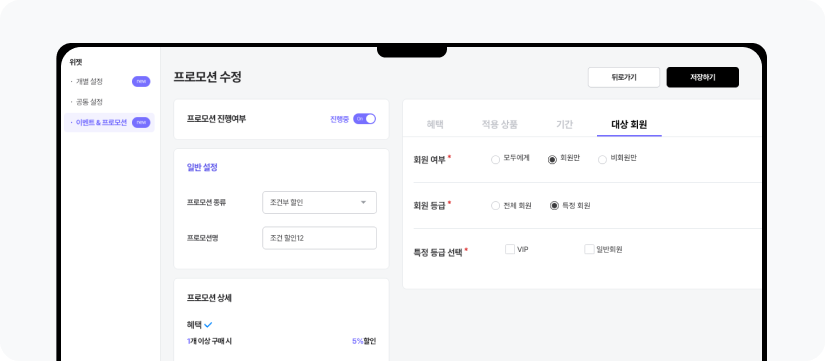The image size is (825, 361).
Task: Check the 일반회원 grade checkbox
Action: click(589, 249)
